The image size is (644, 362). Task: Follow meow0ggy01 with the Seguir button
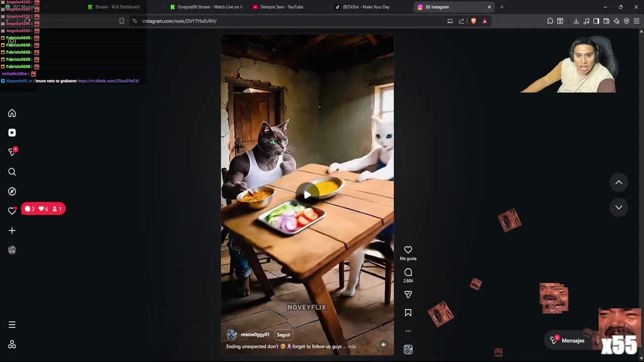(x=284, y=335)
